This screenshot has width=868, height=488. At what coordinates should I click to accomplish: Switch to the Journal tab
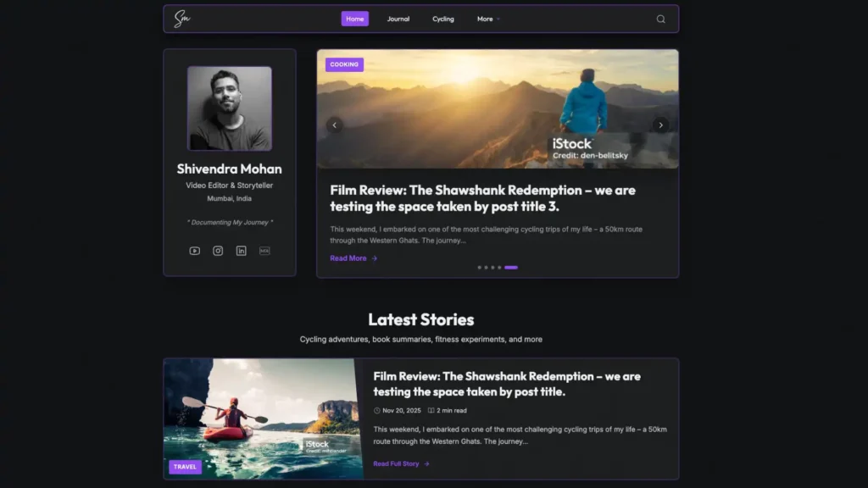click(x=398, y=18)
